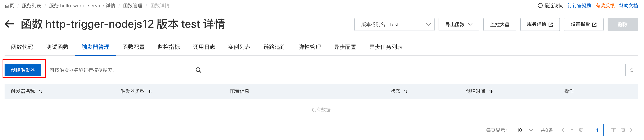Expand the export function dropdown
This screenshot has height=140, width=644.
pos(458,25)
